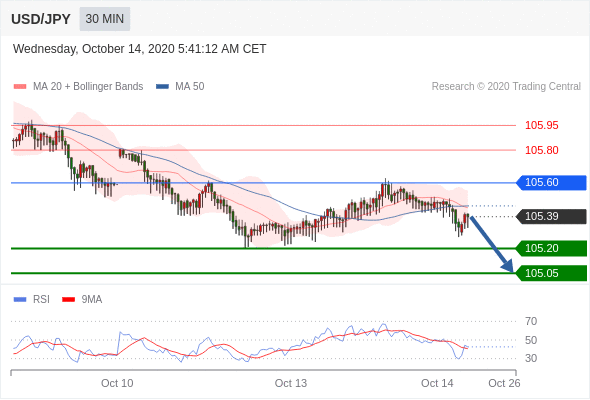Viewport: 590px width, 400px height.
Task: Click the 105.80 resistance label
Action: coord(541,150)
